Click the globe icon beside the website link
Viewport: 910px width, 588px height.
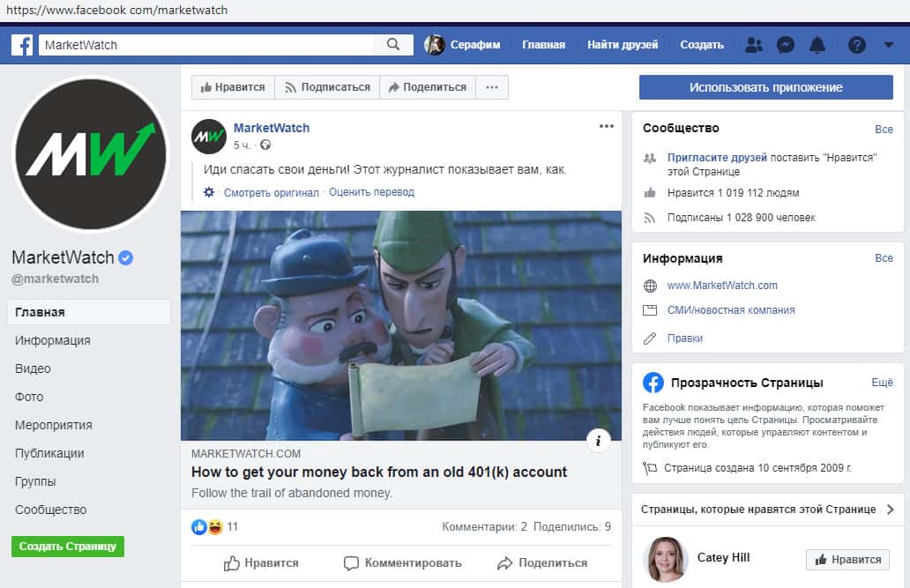point(650,286)
